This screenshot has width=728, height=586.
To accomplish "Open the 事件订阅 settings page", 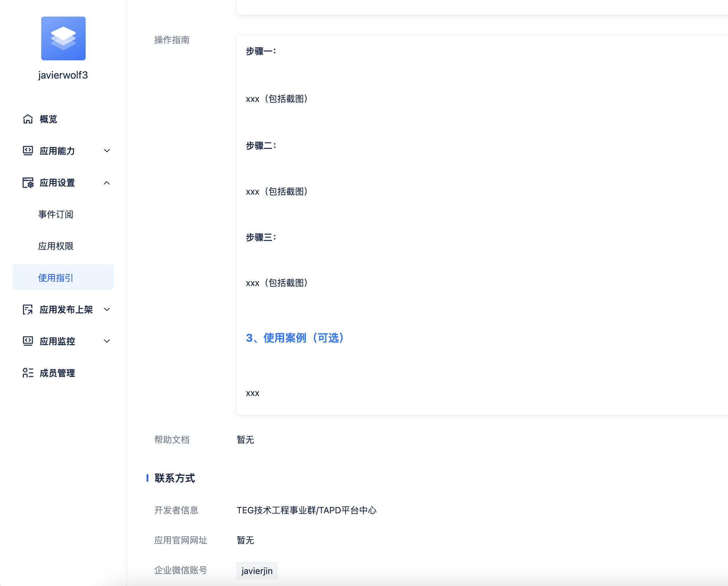I will pyautogui.click(x=56, y=214).
